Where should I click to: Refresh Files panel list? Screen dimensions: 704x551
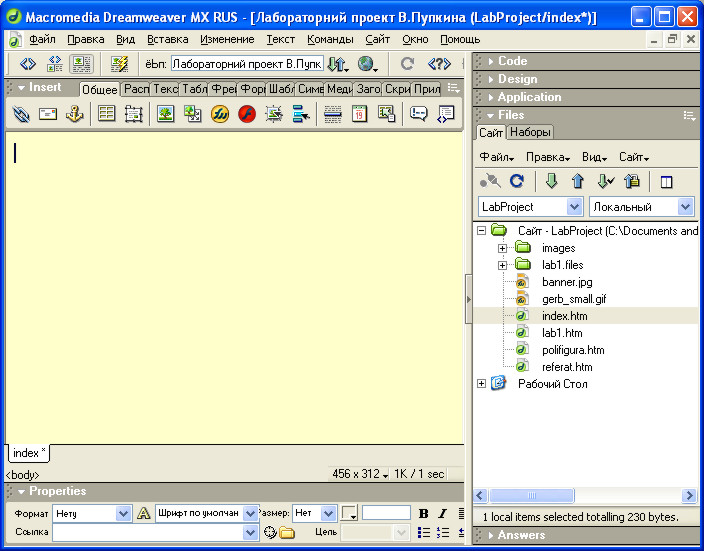[517, 181]
